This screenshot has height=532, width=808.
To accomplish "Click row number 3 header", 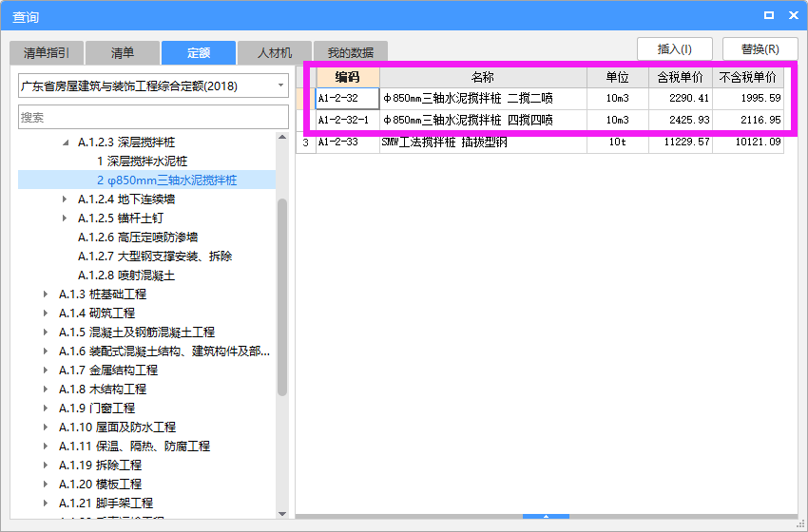I will [305, 142].
